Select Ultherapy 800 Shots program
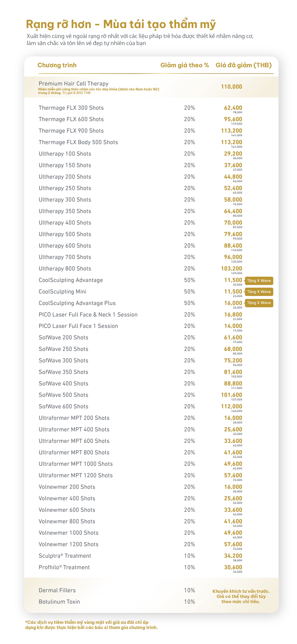Screen dimensions: 297x644 [65, 269]
